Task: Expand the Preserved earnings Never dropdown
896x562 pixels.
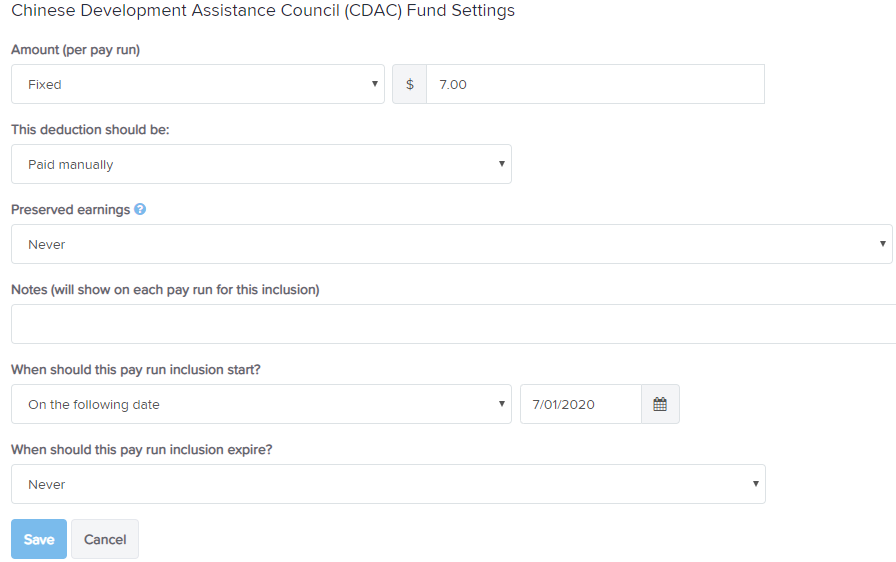Action: (x=451, y=244)
